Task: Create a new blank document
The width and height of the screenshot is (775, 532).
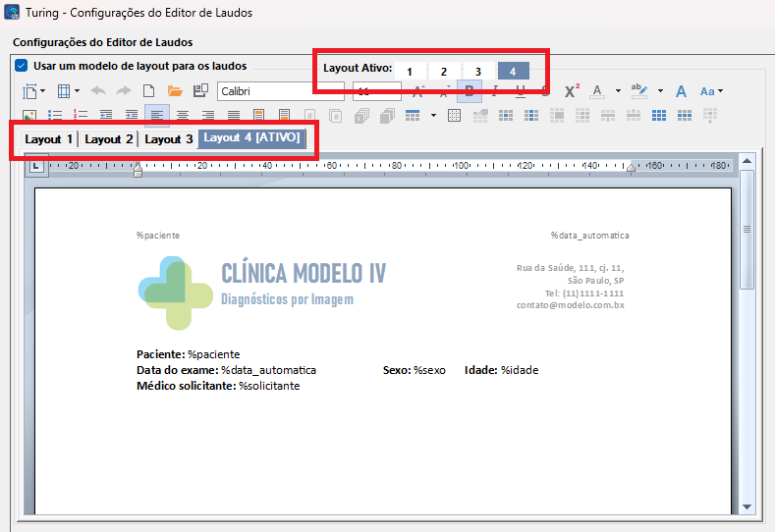Action: [150, 91]
